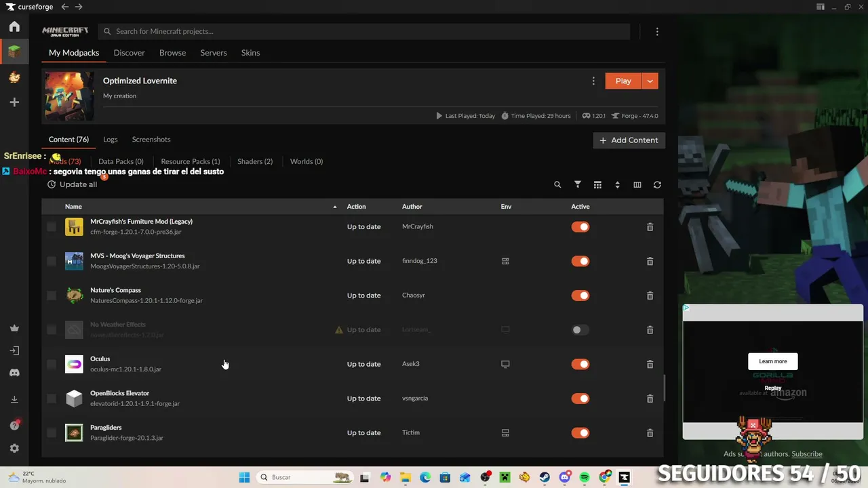Click the search icon above the mod list

557,184
